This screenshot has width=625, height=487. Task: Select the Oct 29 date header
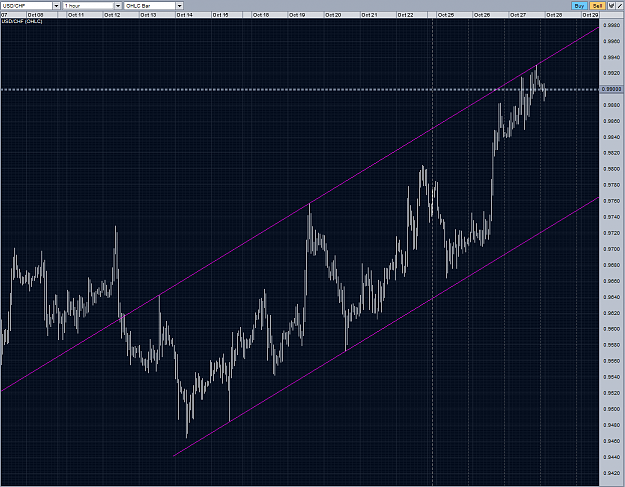pos(590,15)
